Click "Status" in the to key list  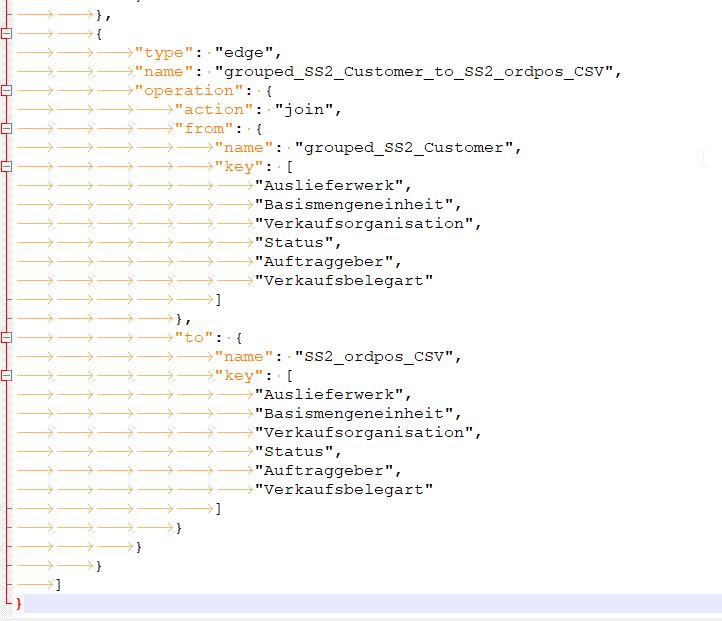(x=294, y=452)
